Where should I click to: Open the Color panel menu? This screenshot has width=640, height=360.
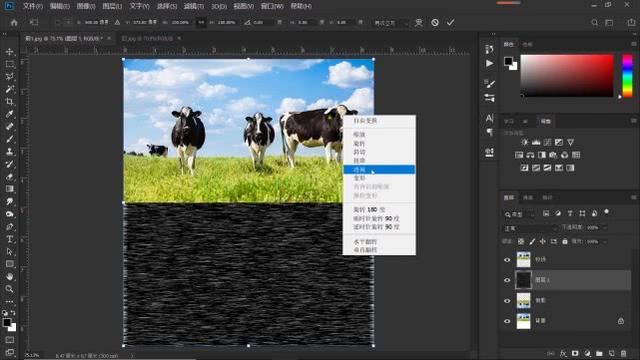[633, 44]
